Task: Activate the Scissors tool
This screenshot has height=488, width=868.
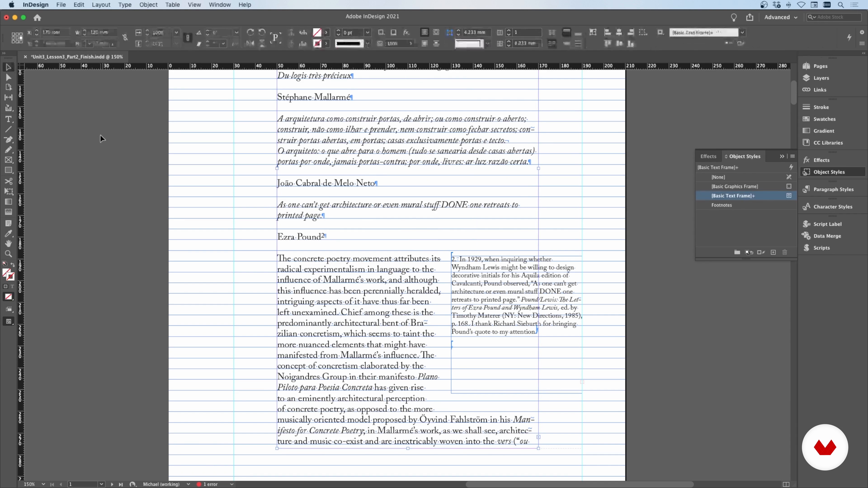Action: 8,181
